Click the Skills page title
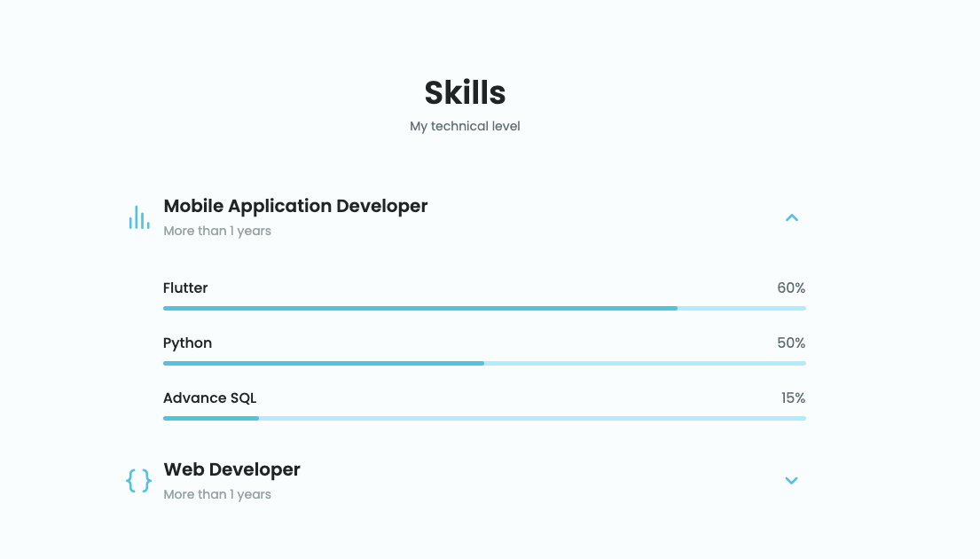The image size is (980, 559). [x=465, y=92]
